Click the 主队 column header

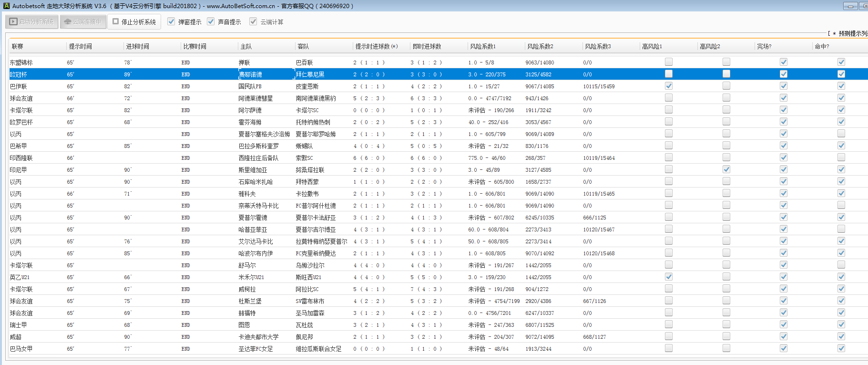coord(246,46)
